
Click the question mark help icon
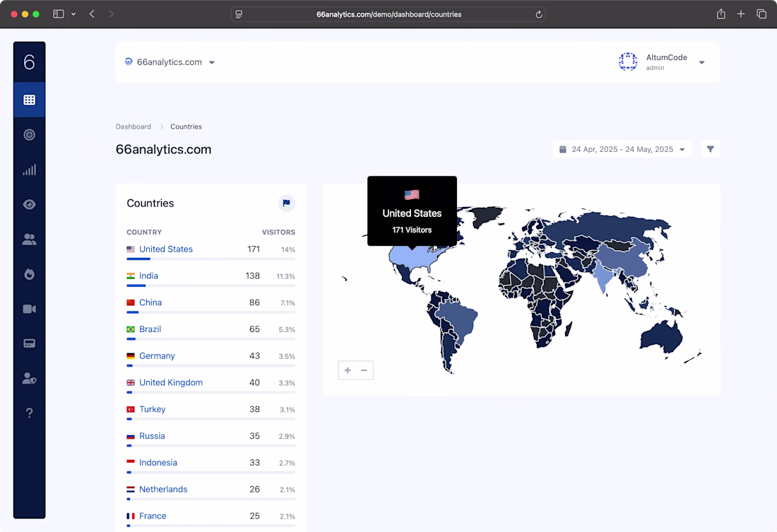pos(29,413)
